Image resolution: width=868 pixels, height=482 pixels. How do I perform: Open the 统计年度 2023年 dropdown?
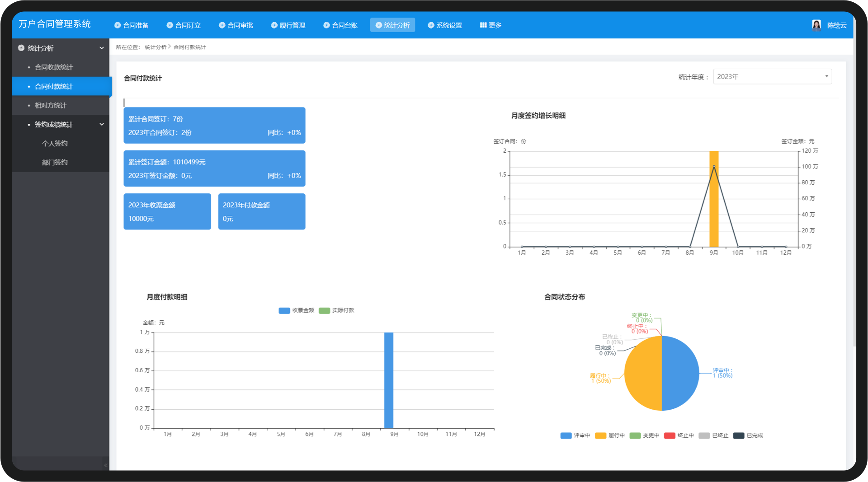(x=772, y=77)
